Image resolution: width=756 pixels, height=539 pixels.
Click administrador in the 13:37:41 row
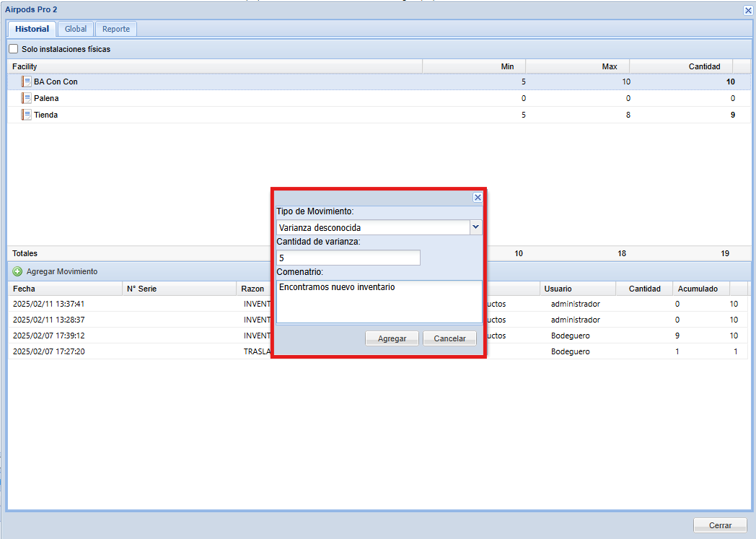[x=576, y=304]
